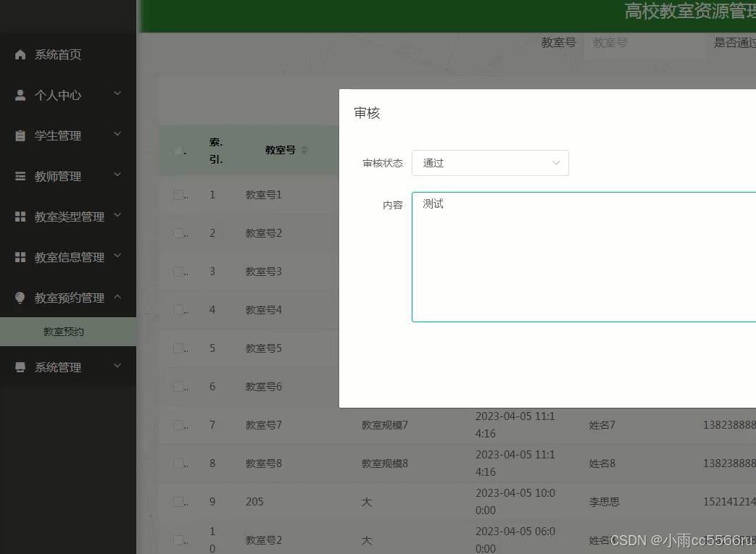Check the select-all checkbox in table header
The width and height of the screenshot is (756, 554).
pyautogui.click(x=179, y=150)
